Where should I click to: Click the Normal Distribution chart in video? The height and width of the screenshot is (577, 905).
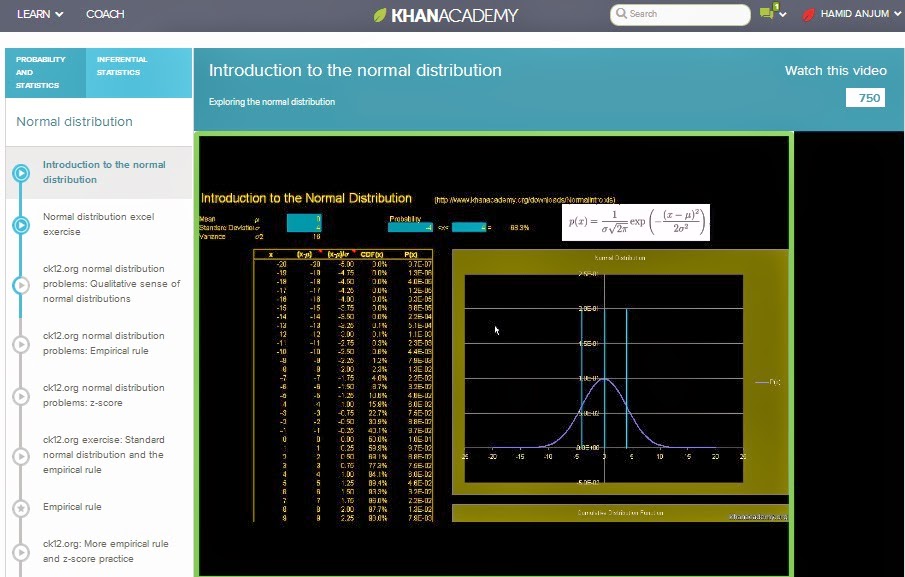620,372
